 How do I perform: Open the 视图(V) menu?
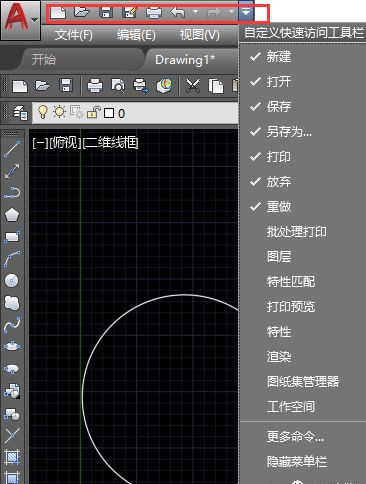[x=200, y=35]
